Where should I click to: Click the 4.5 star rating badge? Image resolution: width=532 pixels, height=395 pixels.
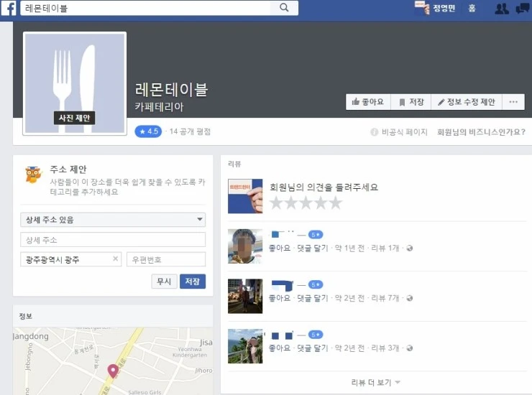tap(148, 131)
